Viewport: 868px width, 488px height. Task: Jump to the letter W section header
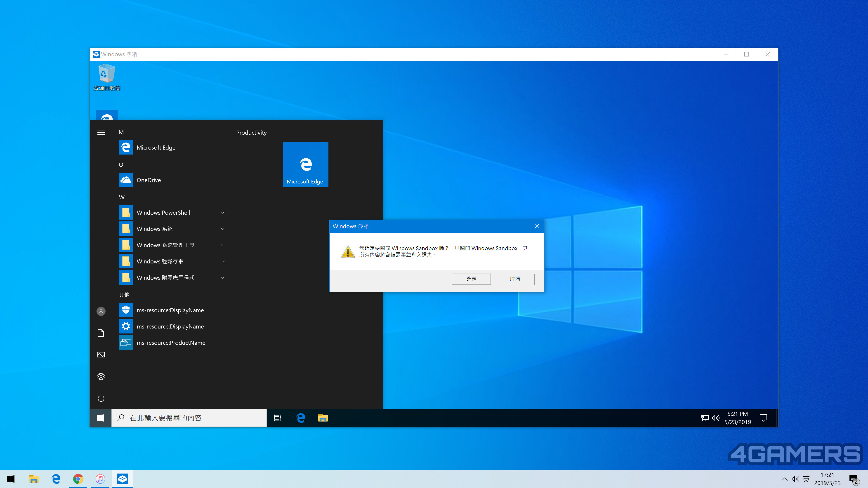pyautogui.click(x=122, y=197)
